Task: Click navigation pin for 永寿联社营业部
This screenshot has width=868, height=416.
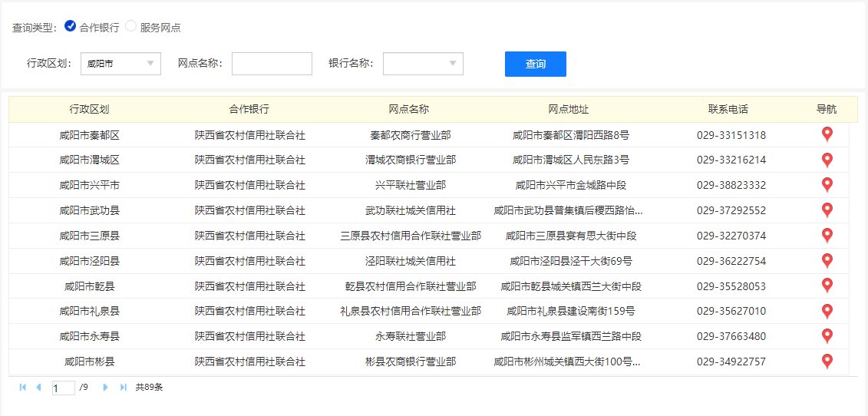Action: [827, 336]
